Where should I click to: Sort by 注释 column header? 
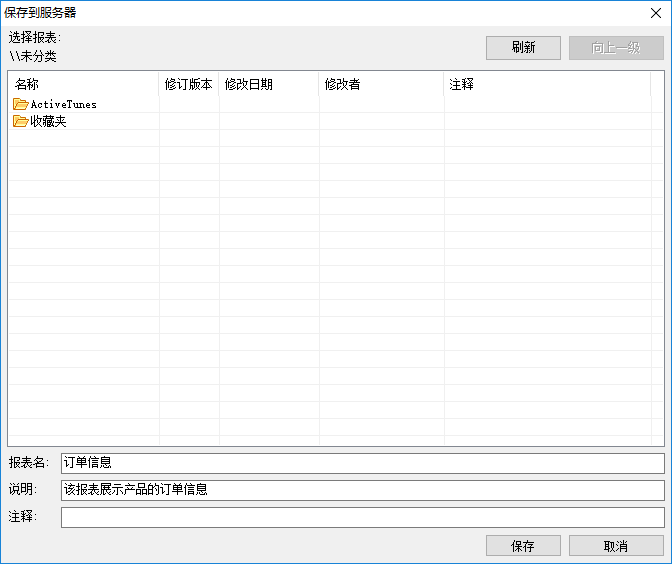(x=547, y=84)
